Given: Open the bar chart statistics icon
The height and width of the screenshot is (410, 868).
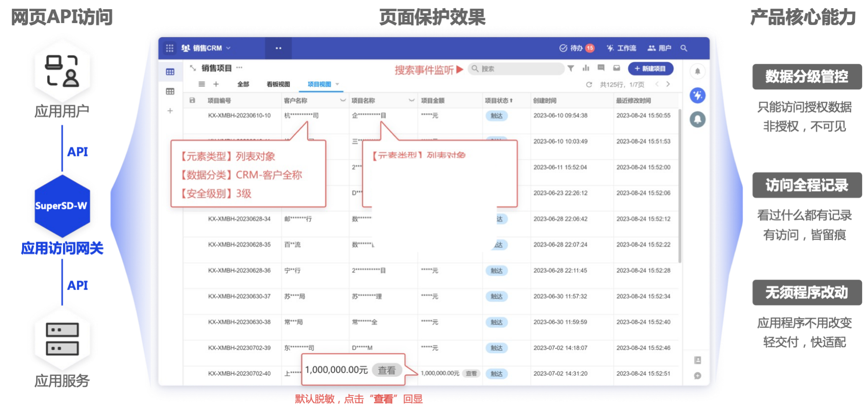Looking at the screenshot, I should click(x=586, y=68).
